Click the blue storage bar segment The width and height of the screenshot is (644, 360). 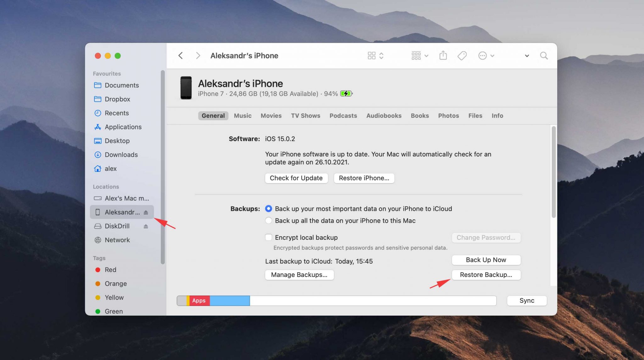[230, 301]
